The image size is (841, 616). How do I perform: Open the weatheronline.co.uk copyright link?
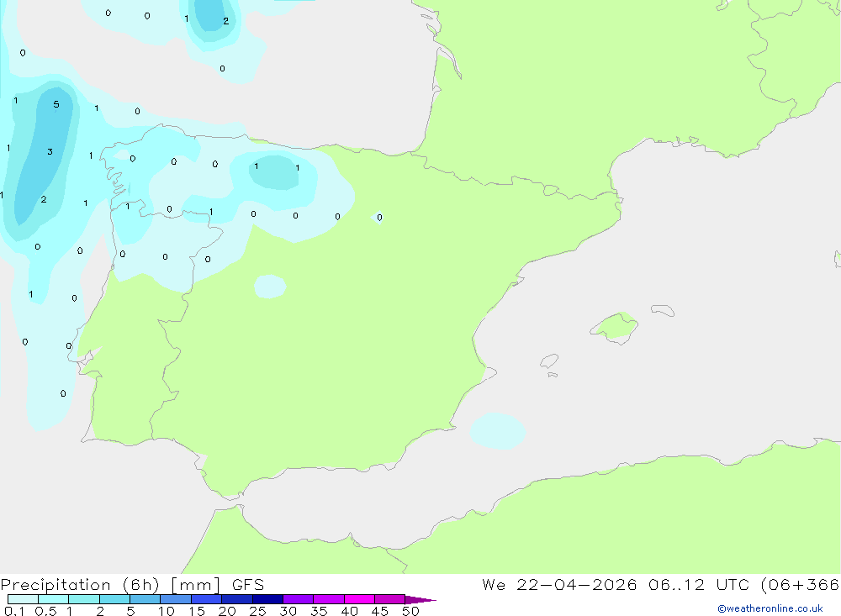coord(770,608)
